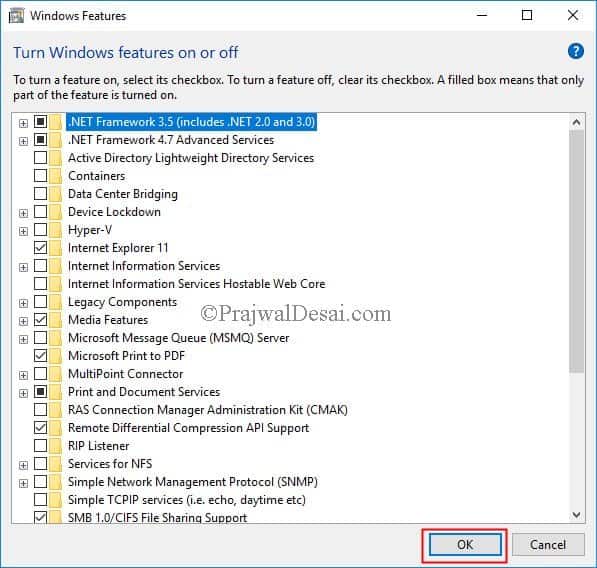Click folder icon beside Data Center Bridging
The image size is (597, 568).
55,194
